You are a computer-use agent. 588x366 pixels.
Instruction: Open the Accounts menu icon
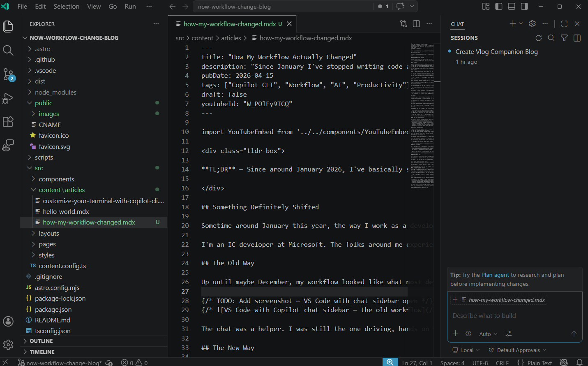coord(8,321)
